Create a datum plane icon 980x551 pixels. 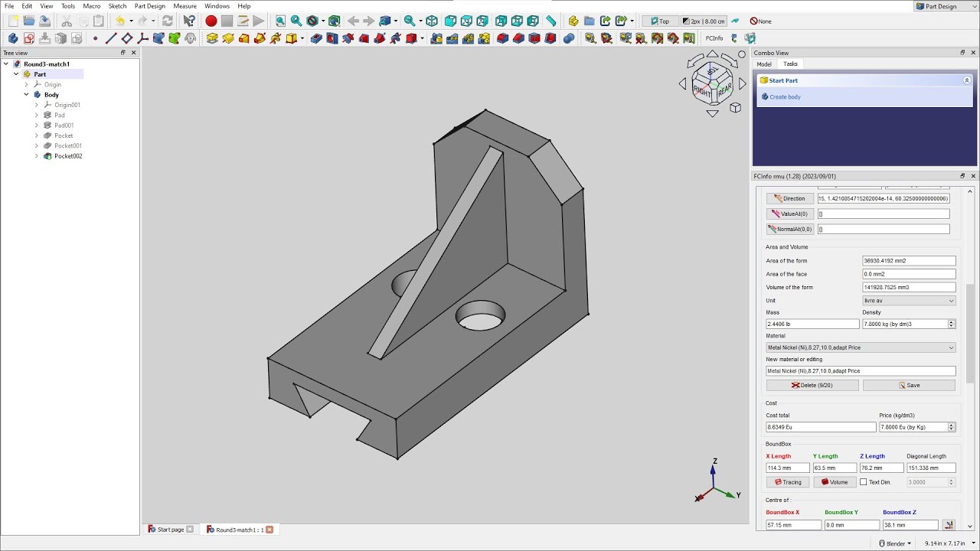point(127,38)
